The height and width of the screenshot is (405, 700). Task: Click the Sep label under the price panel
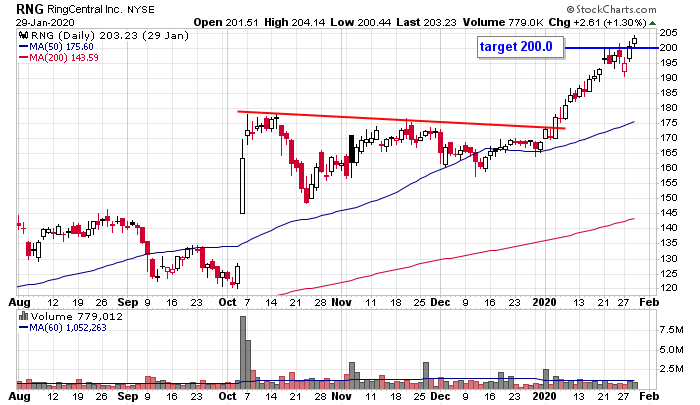128,303
